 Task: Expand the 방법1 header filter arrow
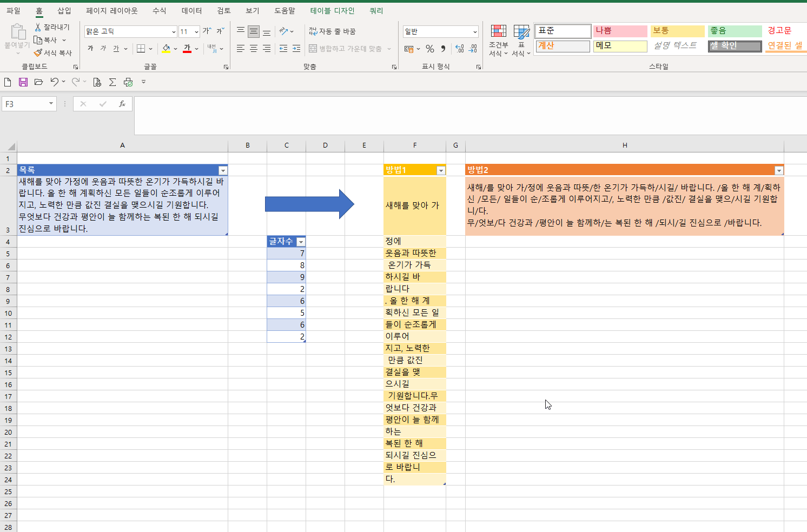pyautogui.click(x=441, y=170)
